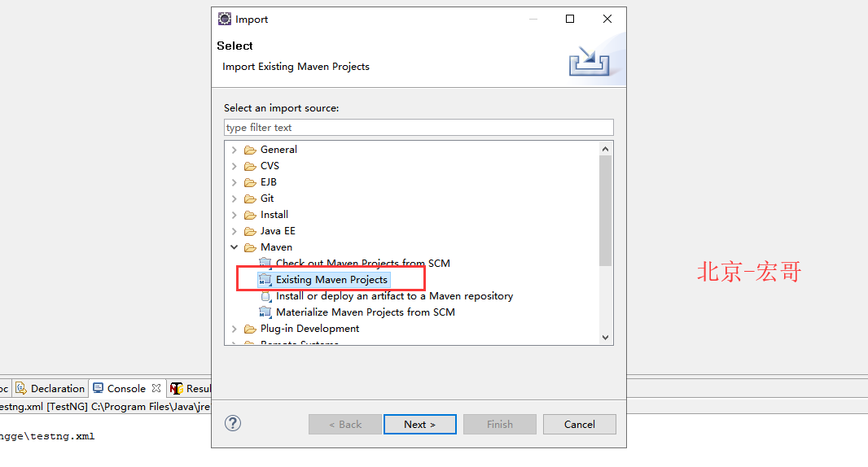Select Existing Maven Projects
Screen dimensions: 868x467
pos(331,280)
